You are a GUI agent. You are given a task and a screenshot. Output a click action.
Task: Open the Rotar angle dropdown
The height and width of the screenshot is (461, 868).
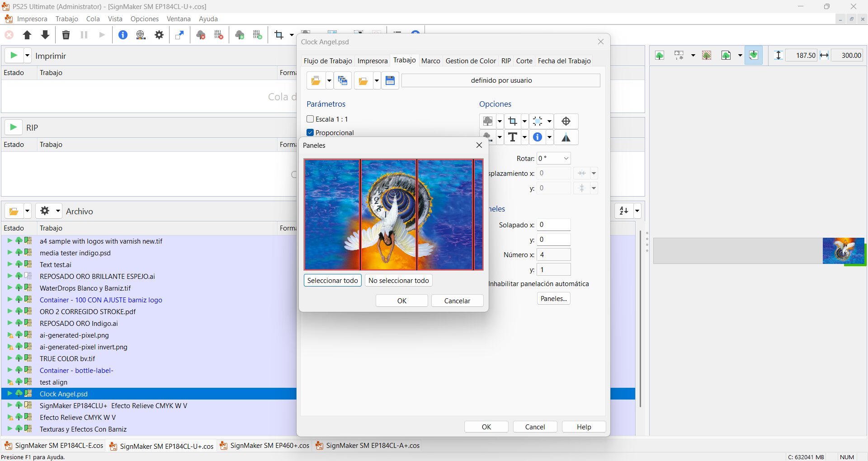tap(566, 158)
